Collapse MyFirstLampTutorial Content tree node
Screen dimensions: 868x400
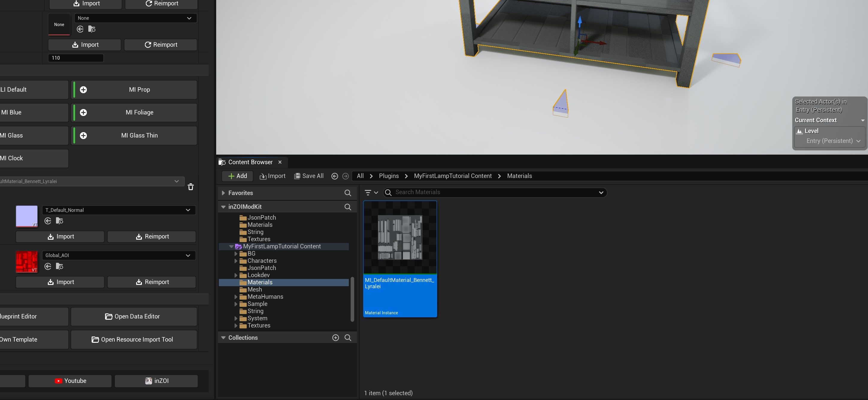(231, 247)
